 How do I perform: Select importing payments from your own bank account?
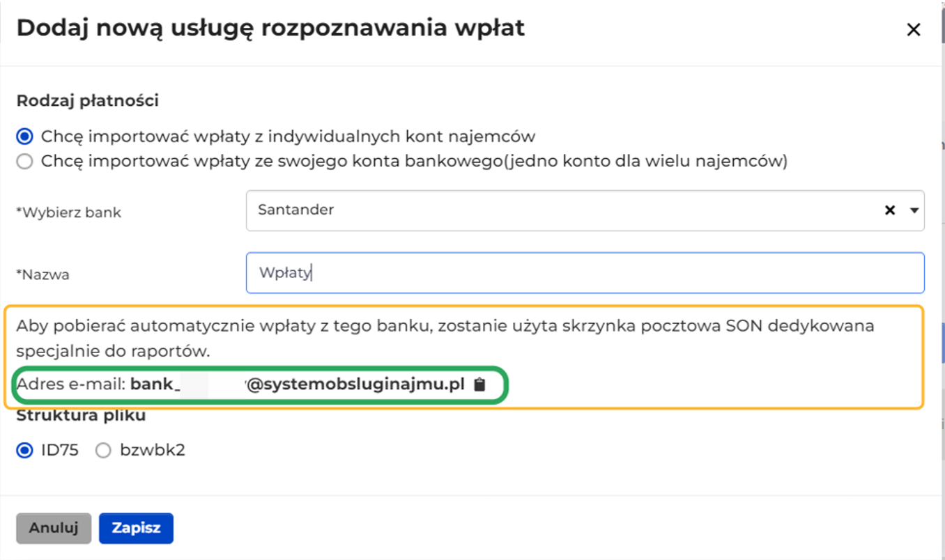(25, 162)
